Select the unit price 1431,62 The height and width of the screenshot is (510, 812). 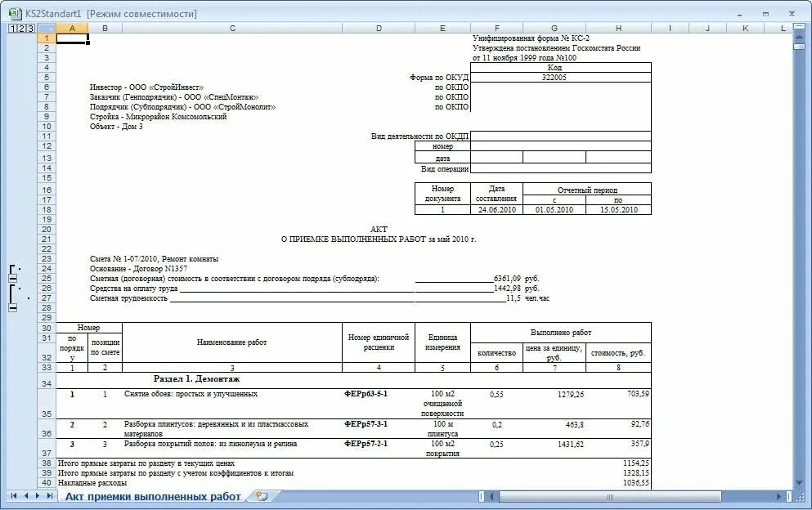tap(571, 445)
